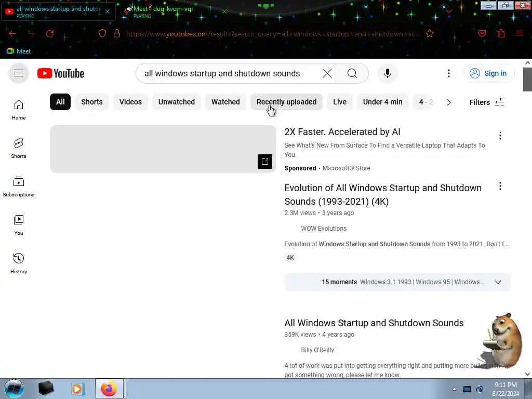Image resolution: width=532 pixels, height=399 pixels.
Task: Open YouTube settings three-dot menu
Action: coord(448,73)
